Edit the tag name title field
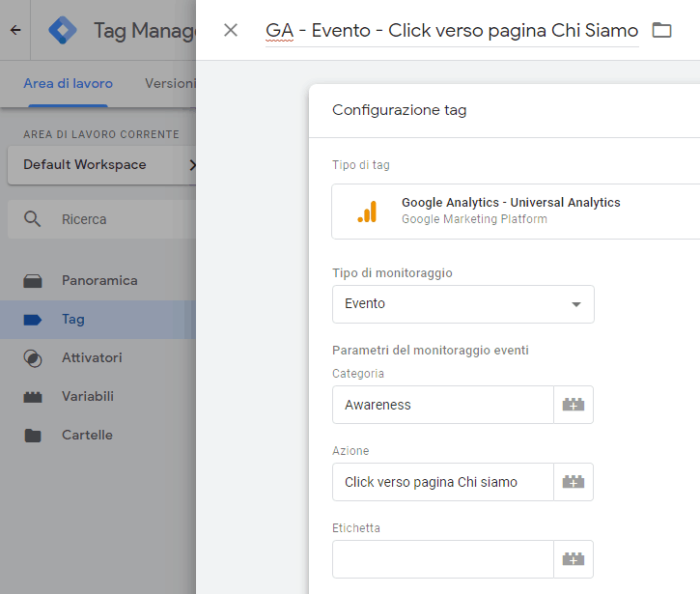 pyautogui.click(x=452, y=30)
